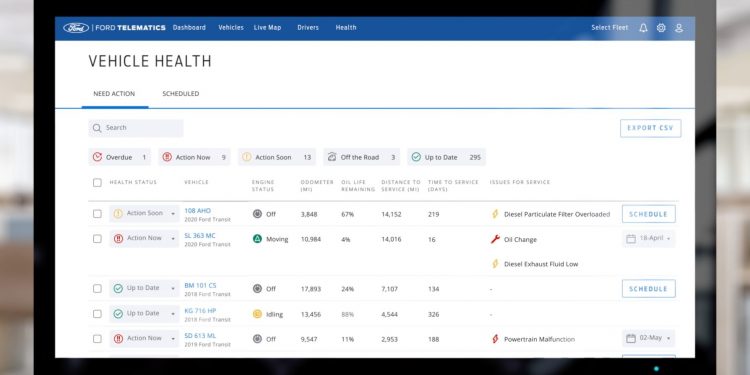Open the SL 363 MC vehicle link
The width and height of the screenshot is (750, 375).
point(200,235)
